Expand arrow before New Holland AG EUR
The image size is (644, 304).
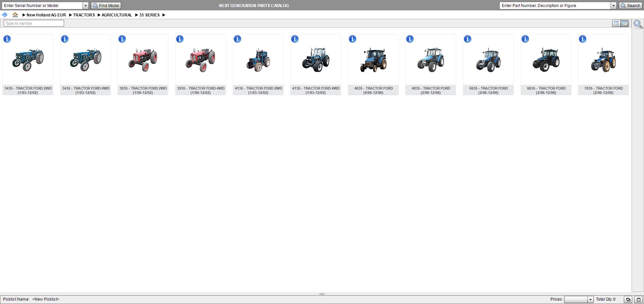[x=24, y=15]
